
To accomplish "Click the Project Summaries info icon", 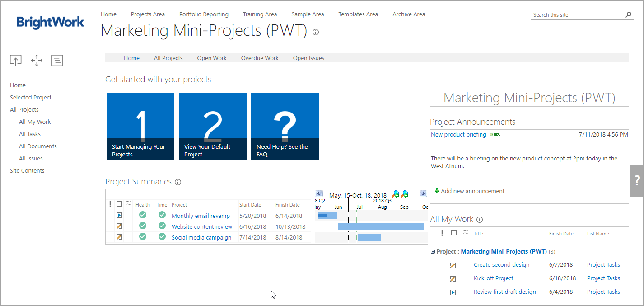I will click(x=178, y=182).
